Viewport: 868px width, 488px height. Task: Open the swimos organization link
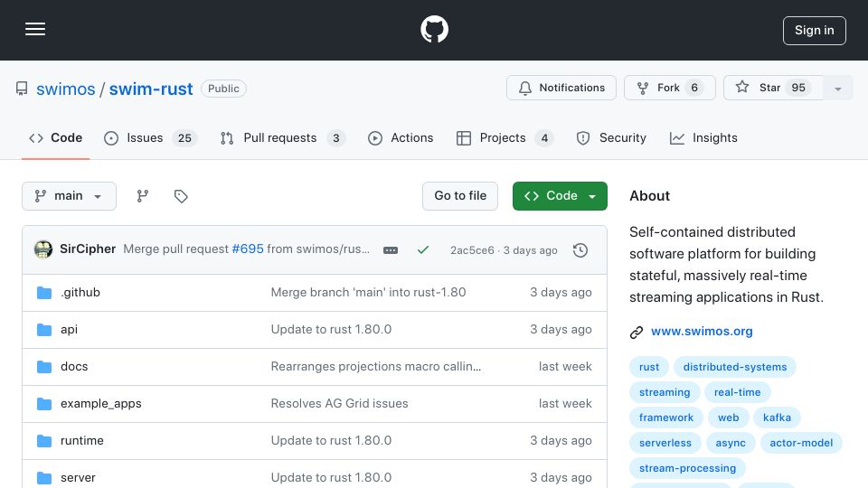click(65, 89)
